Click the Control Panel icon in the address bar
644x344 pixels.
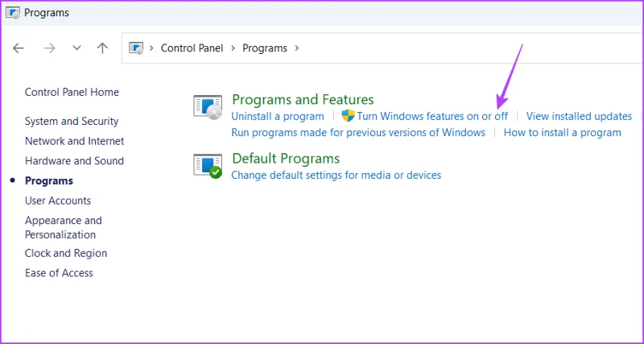point(136,48)
